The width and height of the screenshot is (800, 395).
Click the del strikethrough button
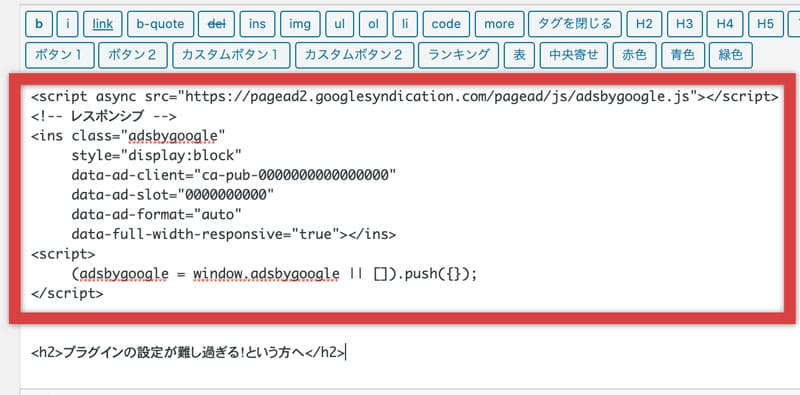coord(216,24)
